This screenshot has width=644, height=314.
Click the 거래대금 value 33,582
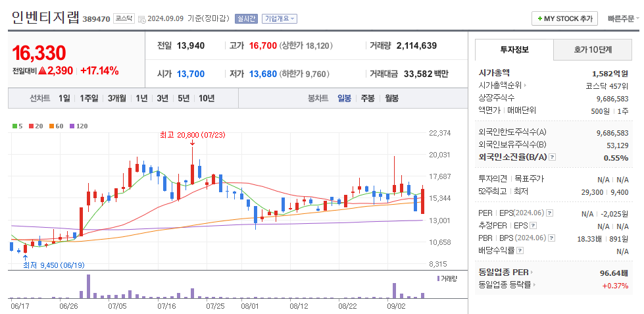coord(417,74)
